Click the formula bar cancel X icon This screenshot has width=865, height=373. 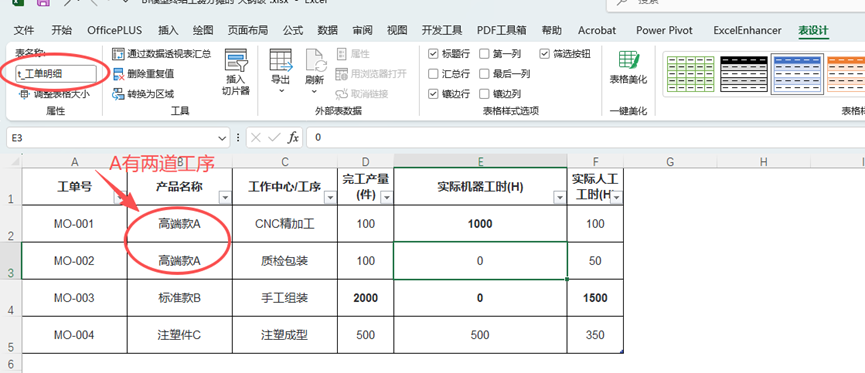point(255,137)
